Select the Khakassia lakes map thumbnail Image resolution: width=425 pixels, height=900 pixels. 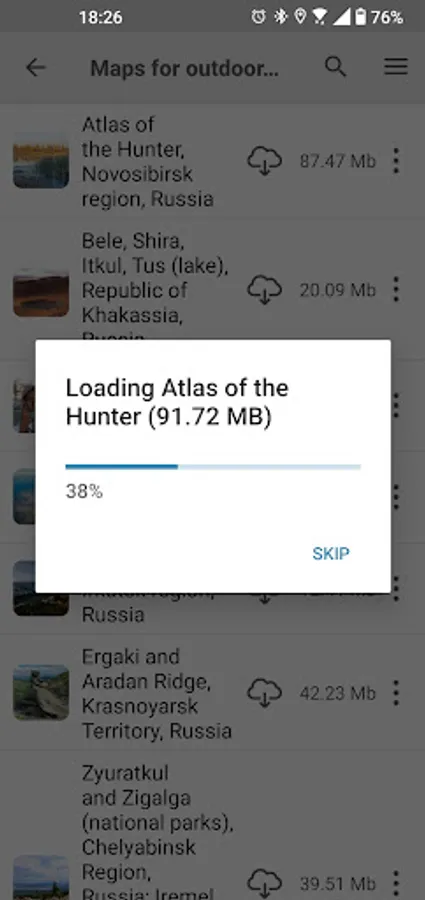41,290
